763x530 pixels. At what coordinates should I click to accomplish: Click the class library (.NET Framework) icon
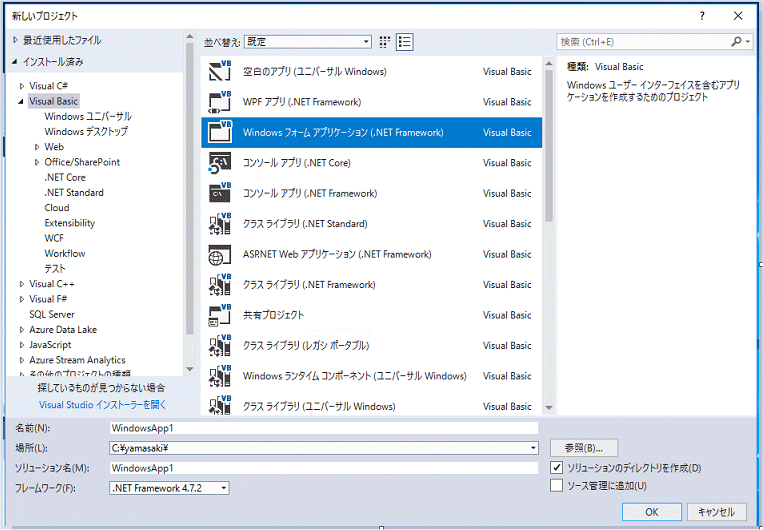point(219,284)
